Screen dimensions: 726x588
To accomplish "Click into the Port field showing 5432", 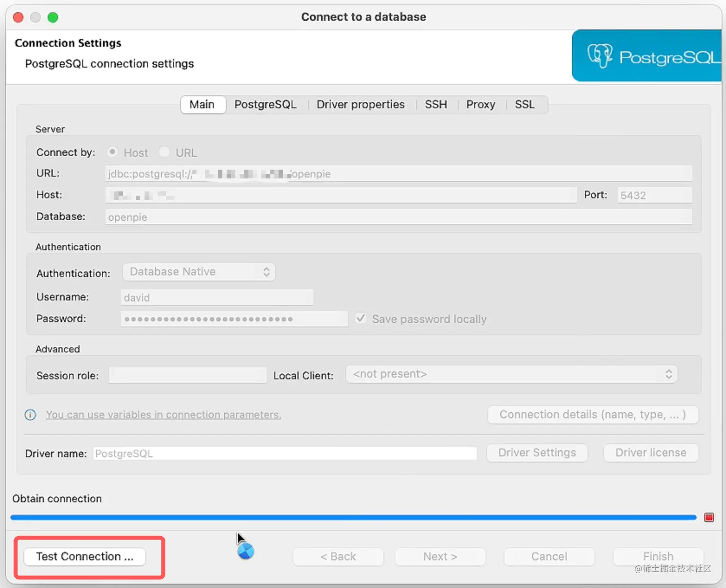I will [655, 195].
